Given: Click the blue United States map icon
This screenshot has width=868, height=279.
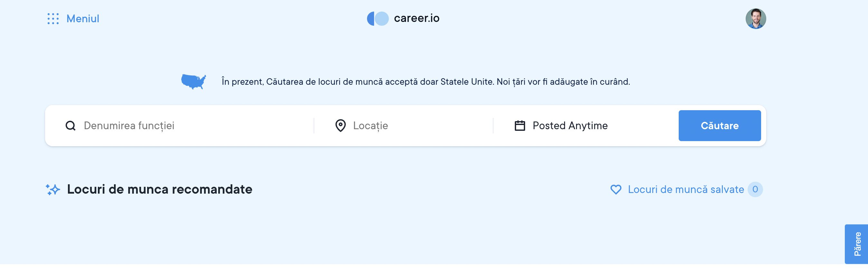Looking at the screenshot, I should [193, 82].
